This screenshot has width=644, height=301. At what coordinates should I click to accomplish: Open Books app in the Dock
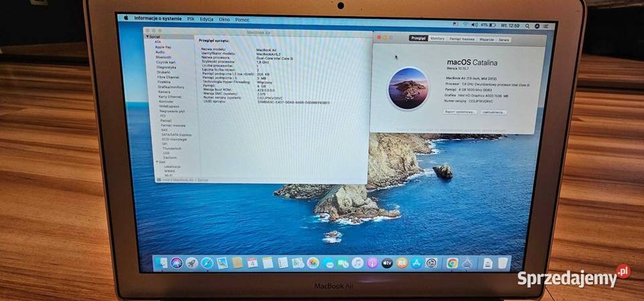(402, 263)
